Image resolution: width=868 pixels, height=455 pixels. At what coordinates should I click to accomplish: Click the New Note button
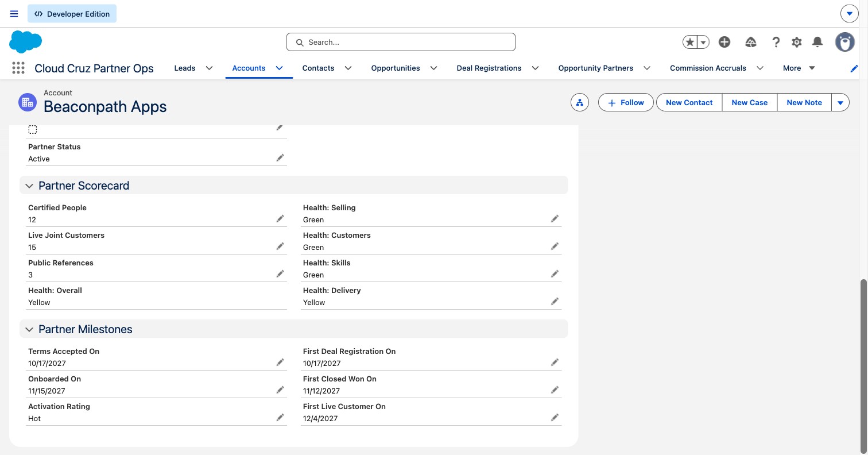click(x=804, y=103)
